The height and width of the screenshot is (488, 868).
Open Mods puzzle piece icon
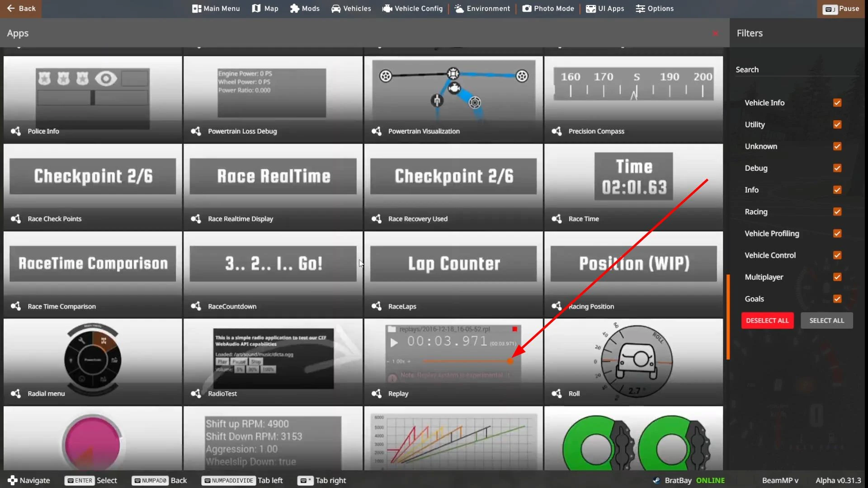coord(294,9)
